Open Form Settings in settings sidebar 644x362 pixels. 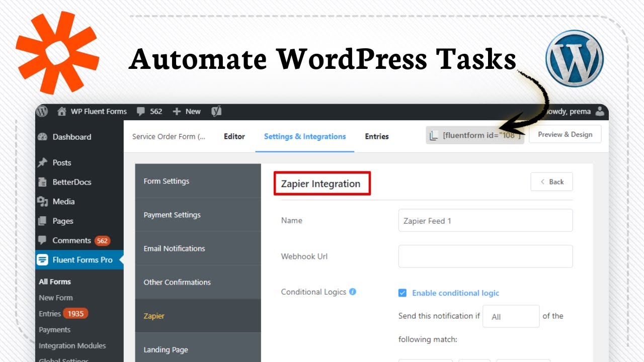(198, 181)
